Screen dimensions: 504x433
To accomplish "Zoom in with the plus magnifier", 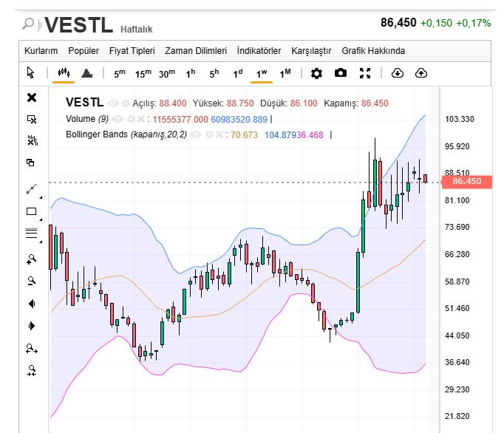I will (32, 259).
